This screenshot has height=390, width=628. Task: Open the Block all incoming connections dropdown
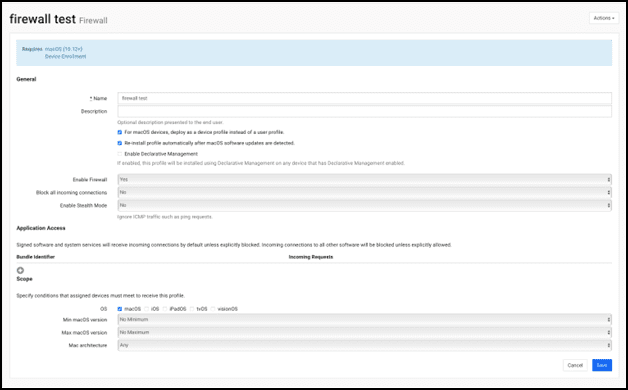pyautogui.click(x=364, y=192)
